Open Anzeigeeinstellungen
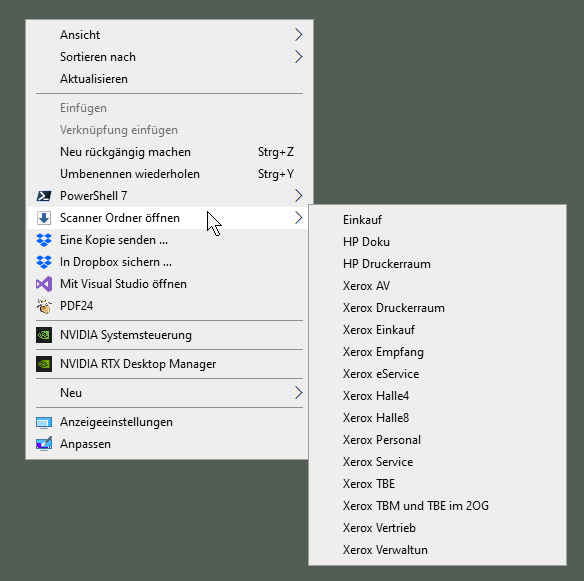 click(168, 422)
